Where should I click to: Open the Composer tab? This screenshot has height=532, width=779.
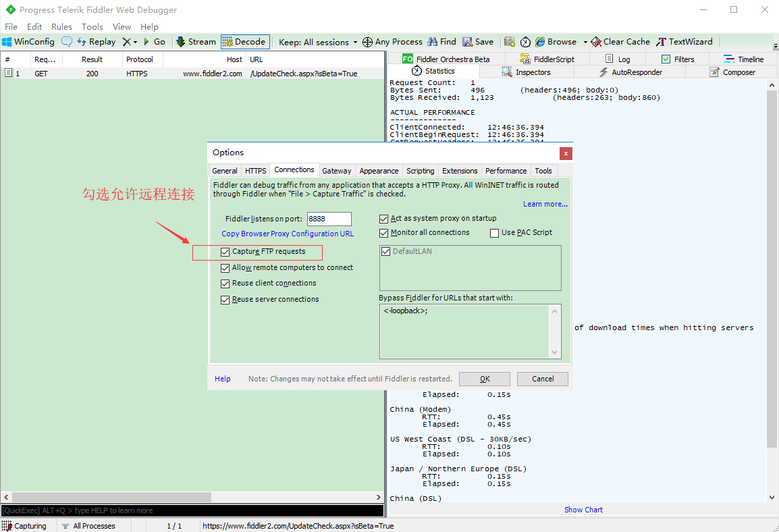pyautogui.click(x=732, y=72)
